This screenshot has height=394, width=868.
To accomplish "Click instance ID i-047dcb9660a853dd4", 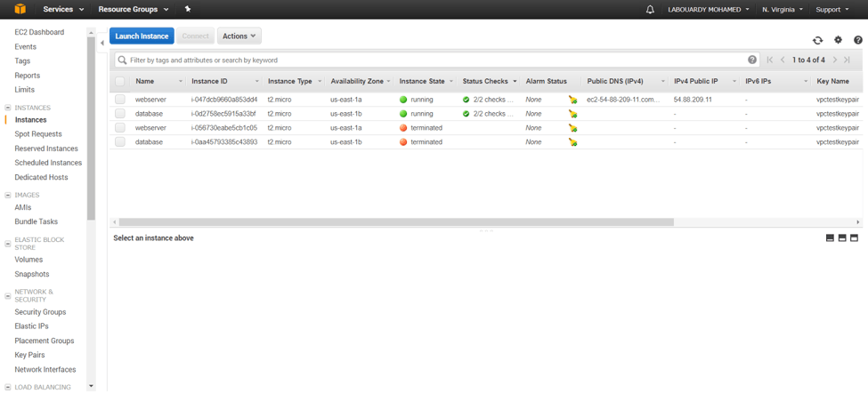I will [x=224, y=100].
